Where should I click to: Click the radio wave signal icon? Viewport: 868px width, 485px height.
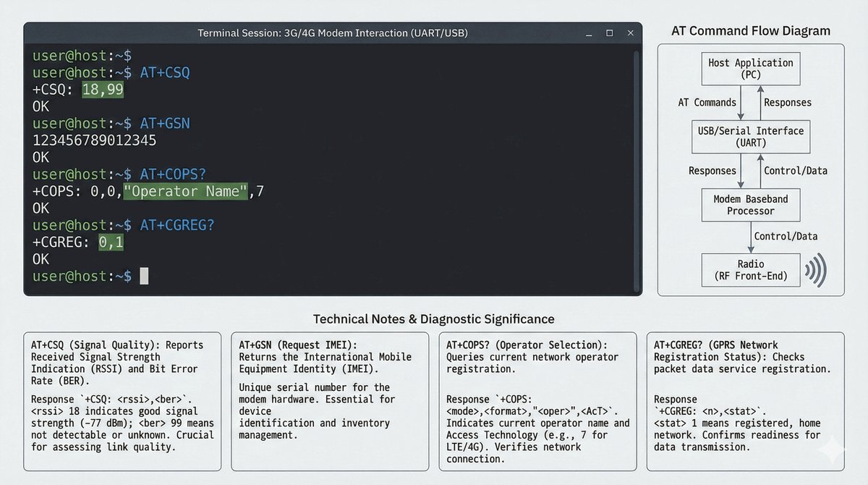815,270
